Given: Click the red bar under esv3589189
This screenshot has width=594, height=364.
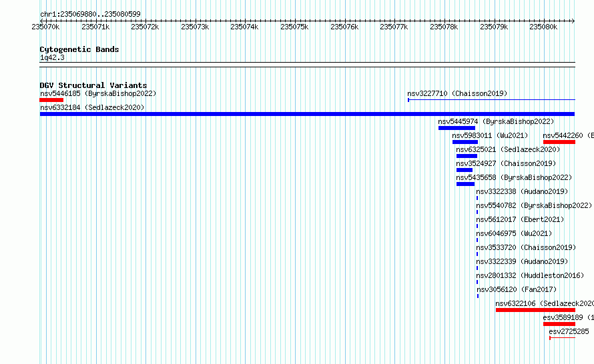Looking at the screenshot, I should (x=559, y=324).
